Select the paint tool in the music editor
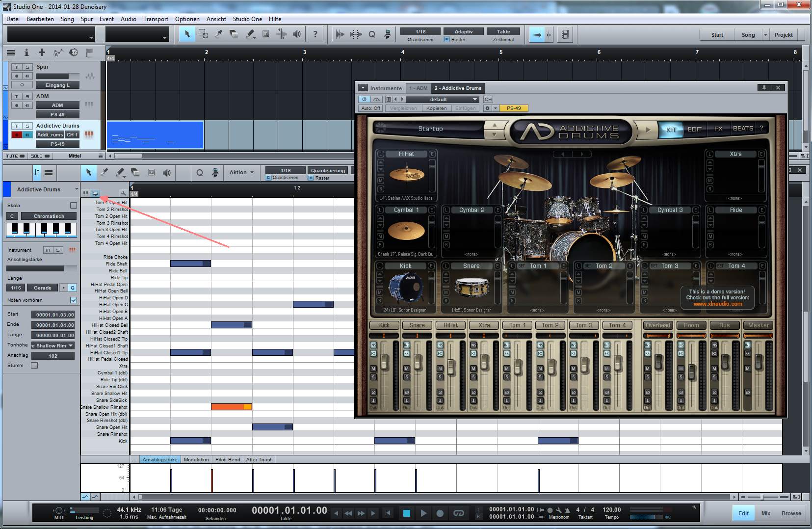This screenshot has width=812, height=529. pos(120,172)
